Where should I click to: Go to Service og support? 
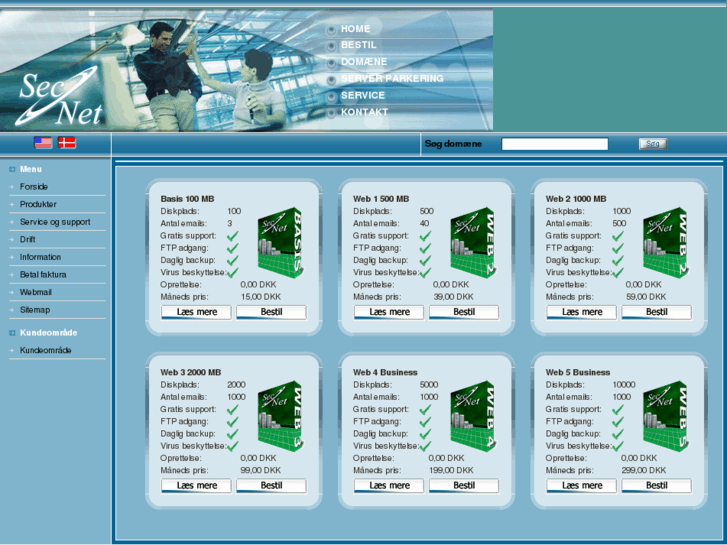tap(55, 222)
